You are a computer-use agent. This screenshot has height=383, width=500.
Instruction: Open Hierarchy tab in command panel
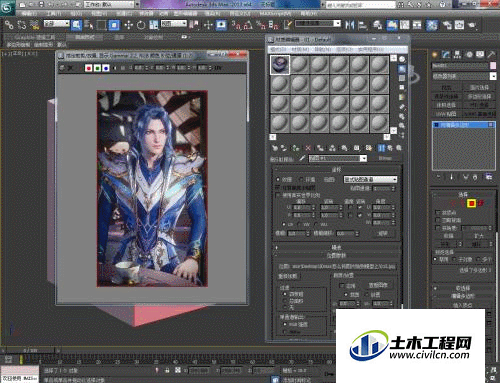[x=458, y=54]
